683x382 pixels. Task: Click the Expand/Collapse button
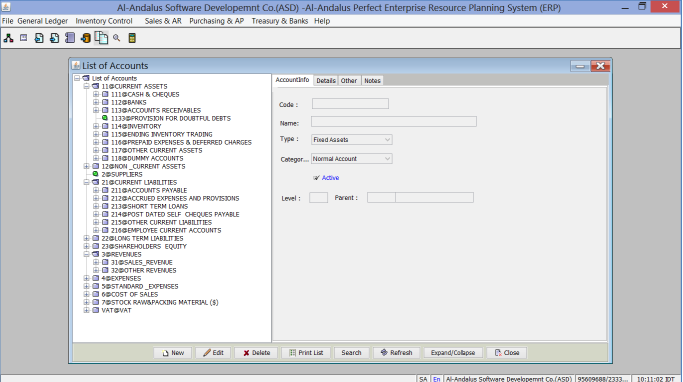point(453,353)
